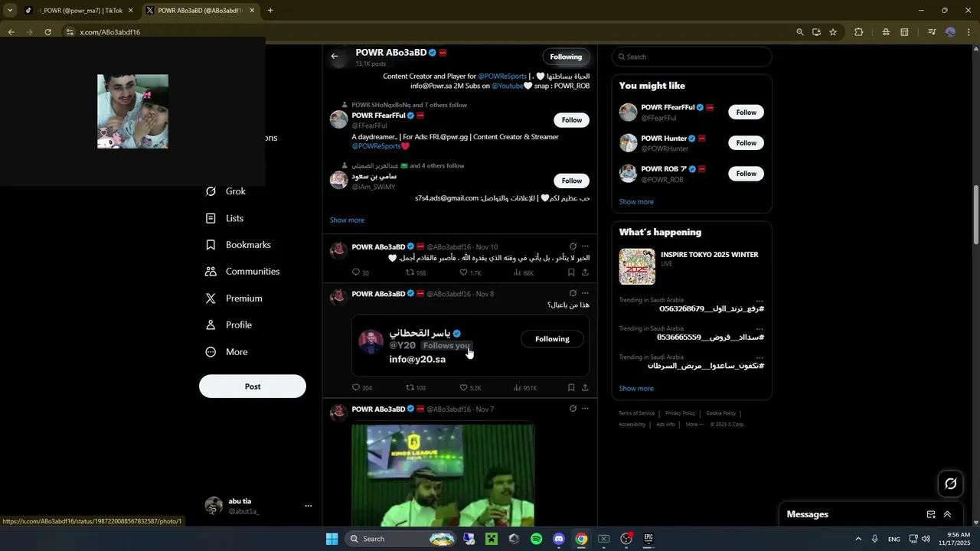Open Discord from the taskbar

[559, 539]
